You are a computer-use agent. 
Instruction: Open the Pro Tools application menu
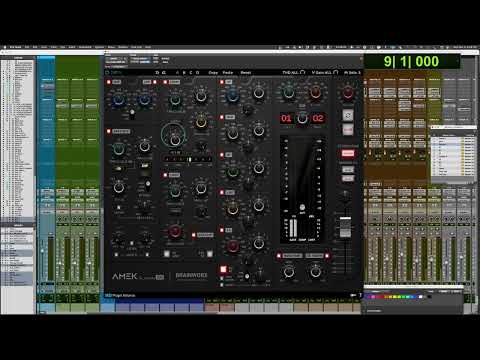coord(16,47)
